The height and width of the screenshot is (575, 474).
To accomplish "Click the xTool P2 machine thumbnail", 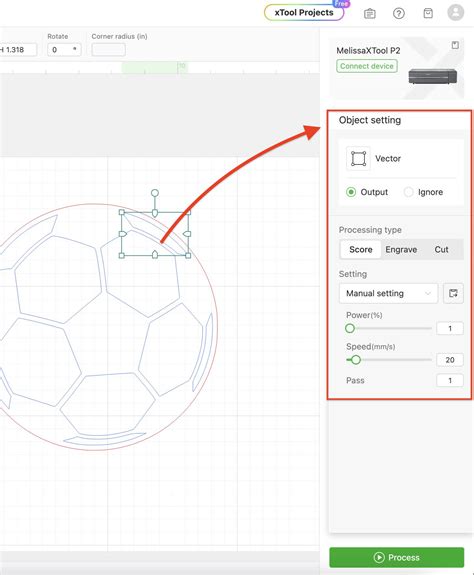I will [x=433, y=76].
